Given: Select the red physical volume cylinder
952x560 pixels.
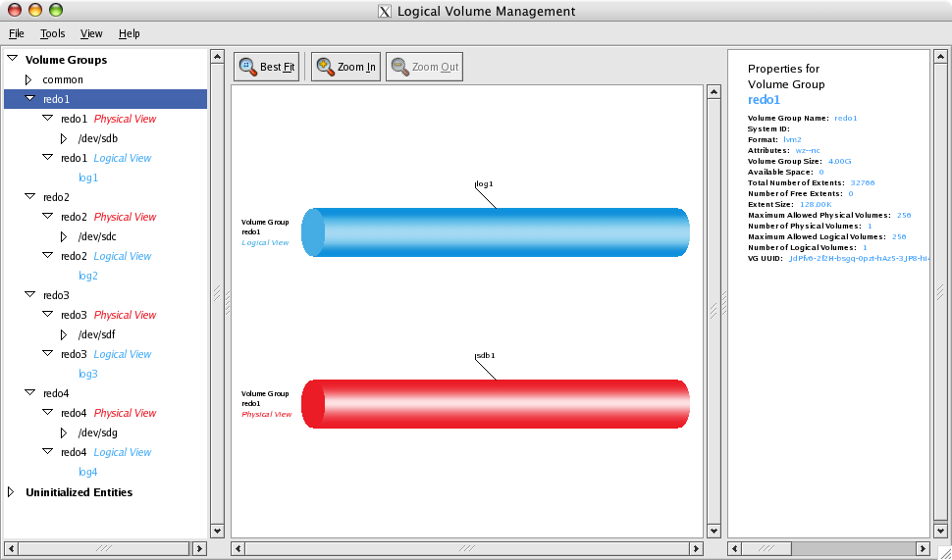Looking at the screenshot, I should coord(496,404).
